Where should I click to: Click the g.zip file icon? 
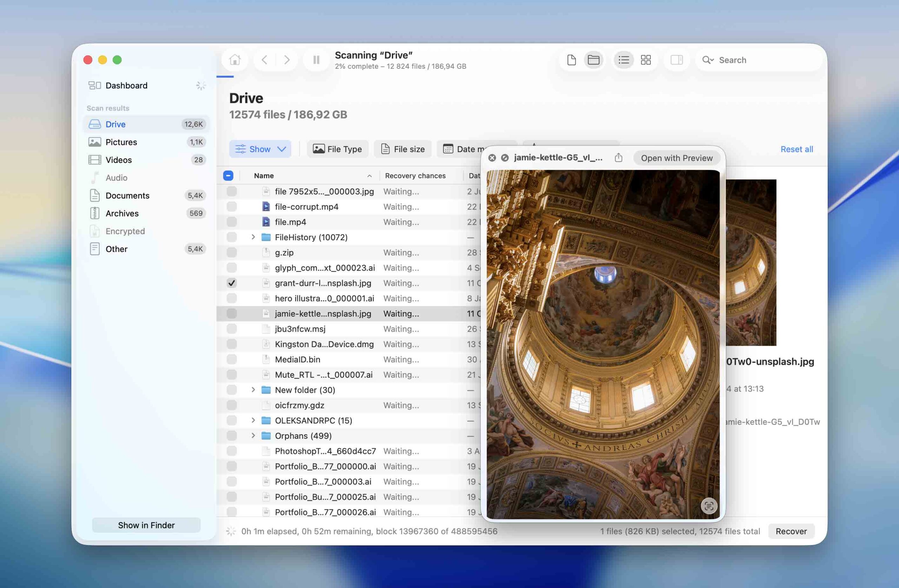click(266, 252)
